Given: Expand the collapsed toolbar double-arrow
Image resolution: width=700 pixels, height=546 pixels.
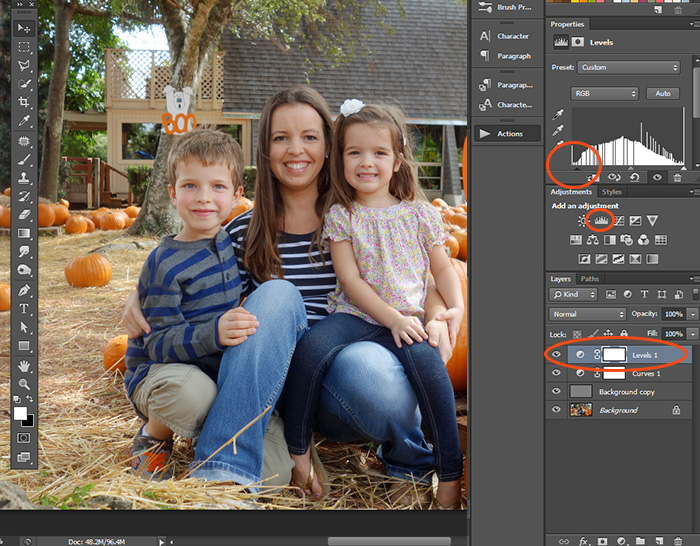Looking at the screenshot, I should click(19, 4).
